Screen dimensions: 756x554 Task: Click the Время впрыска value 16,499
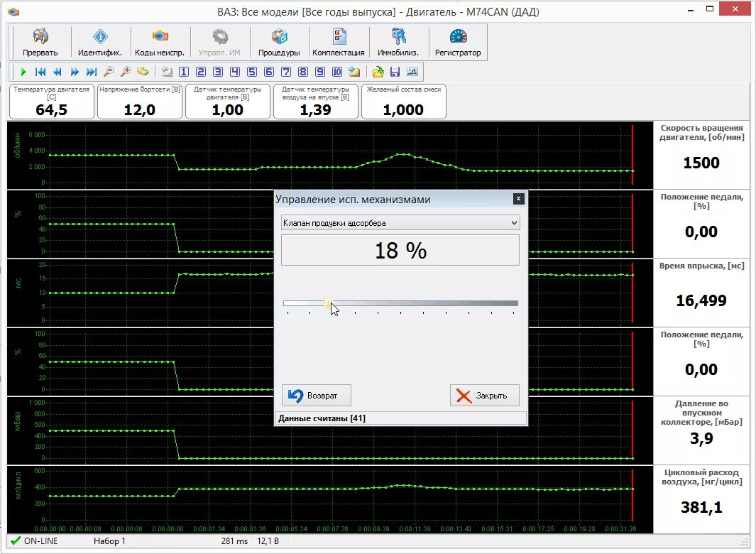[701, 300]
